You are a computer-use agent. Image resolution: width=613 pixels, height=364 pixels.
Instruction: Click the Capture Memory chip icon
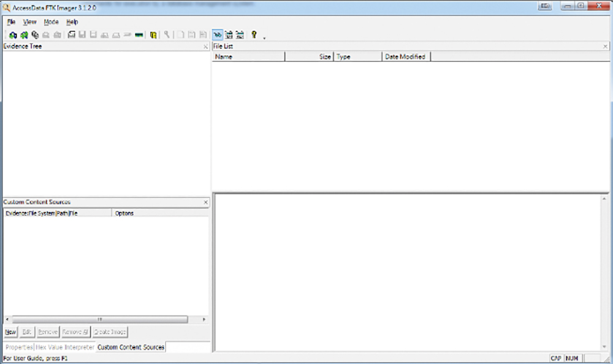tap(139, 35)
